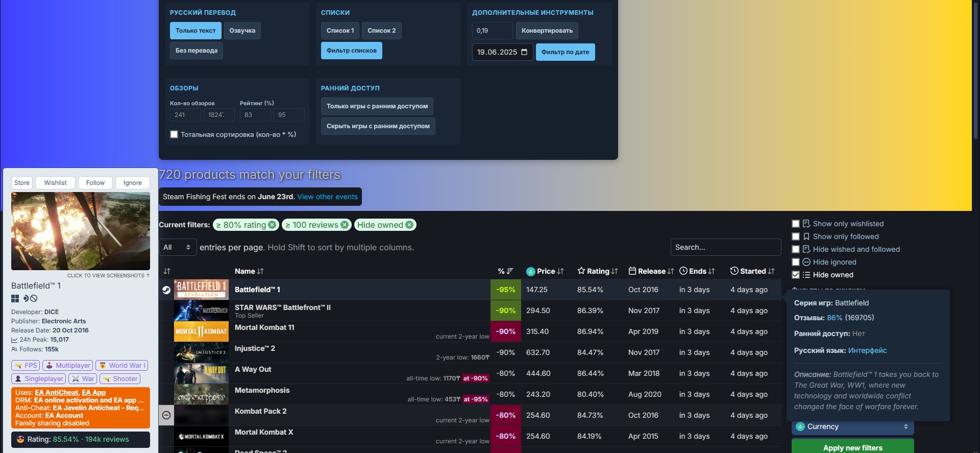Sort table by Release column
Image resolution: width=980 pixels, height=453 pixels.
[651, 271]
